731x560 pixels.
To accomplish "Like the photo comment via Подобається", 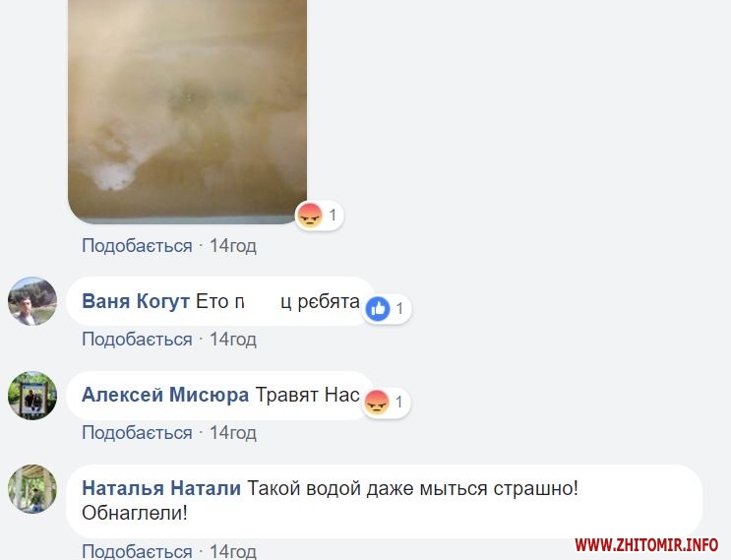I will (x=137, y=246).
